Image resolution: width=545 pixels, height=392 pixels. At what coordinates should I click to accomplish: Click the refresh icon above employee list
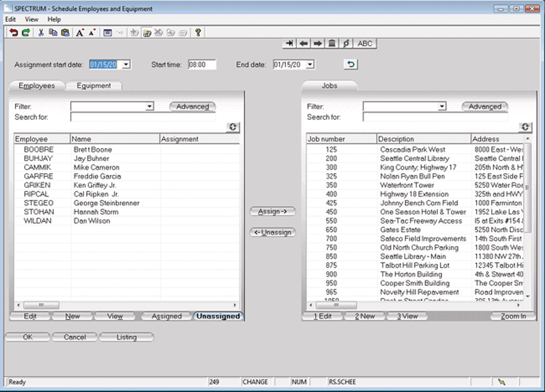233,127
